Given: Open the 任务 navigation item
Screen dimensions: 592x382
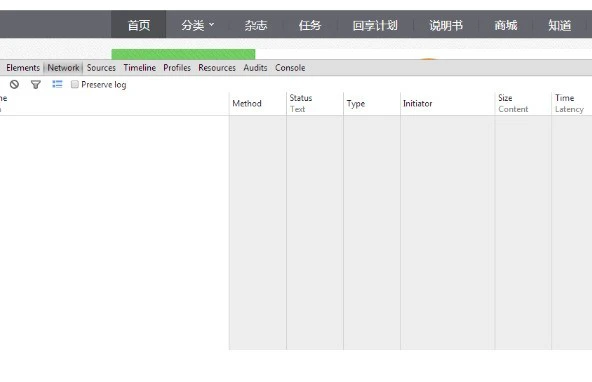Looking at the screenshot, I should coord(310,25).
